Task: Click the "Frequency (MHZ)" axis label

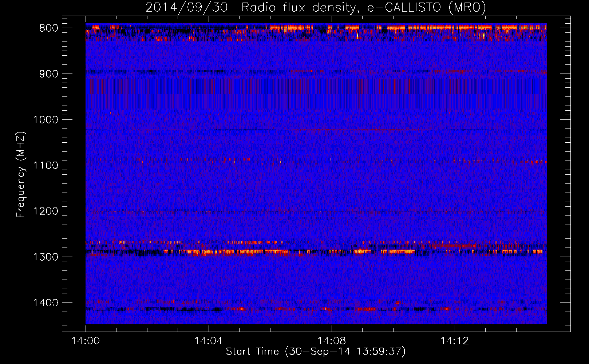Action: [x=21, y=175]
